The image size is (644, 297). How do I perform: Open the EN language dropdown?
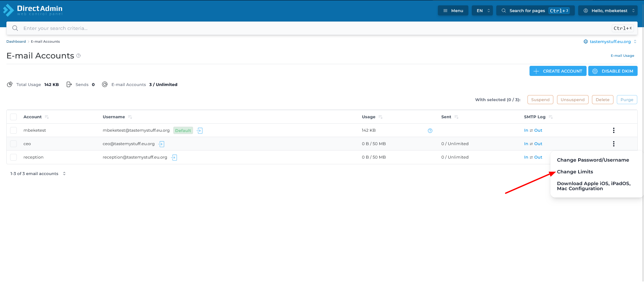click(482, 11)
